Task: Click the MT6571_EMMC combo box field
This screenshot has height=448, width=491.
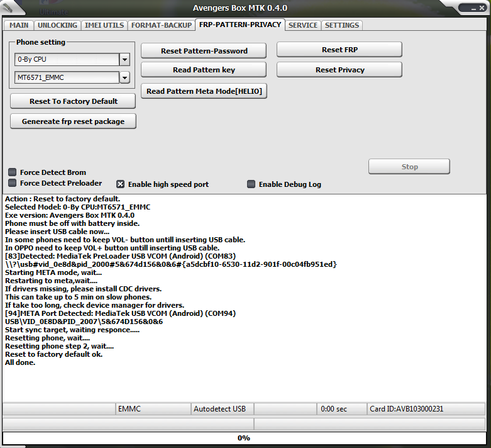Action: tap(67, 77)
